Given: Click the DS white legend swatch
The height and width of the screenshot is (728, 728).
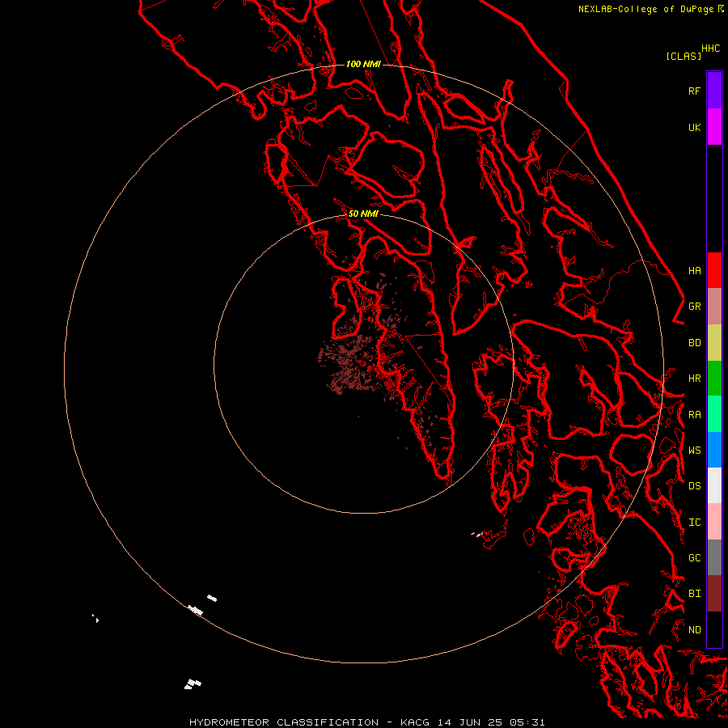Looking at the screenshot, I should click(714, 485).
